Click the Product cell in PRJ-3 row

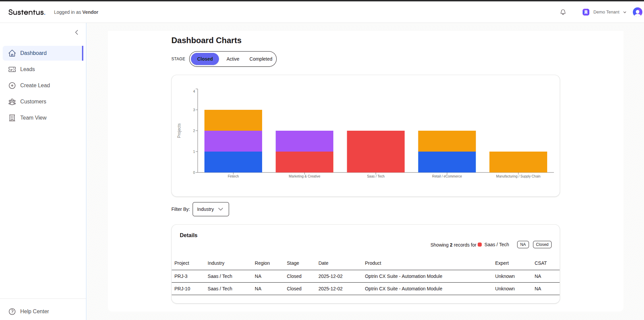[403, 276]
